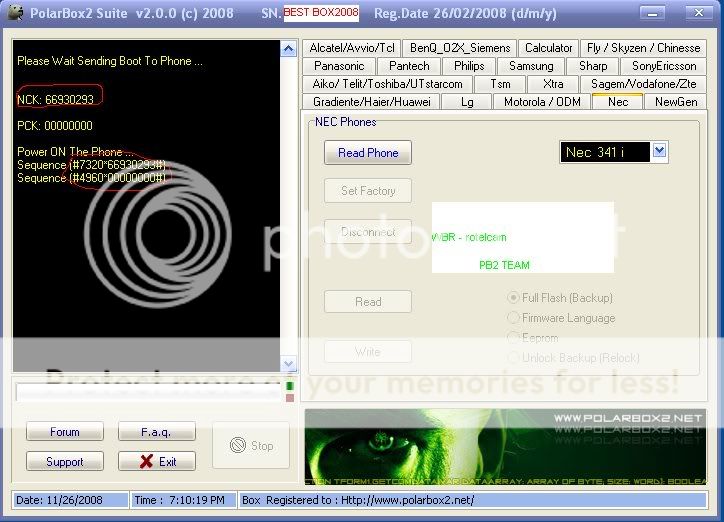Open the Panasonic tab
The height and width of the screenshot is (522, 724).
(339, 66)
